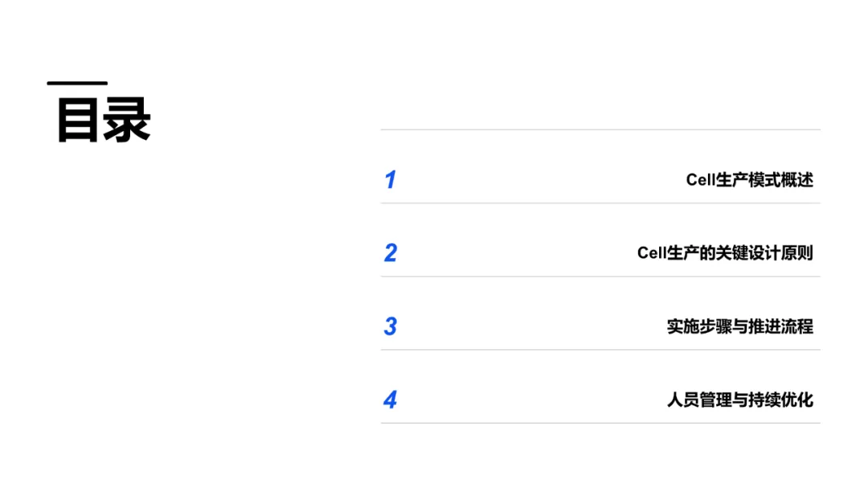Click the 目录 slide title
The image size is (868, 489).
pyautogui.click(x=104, y=120)
